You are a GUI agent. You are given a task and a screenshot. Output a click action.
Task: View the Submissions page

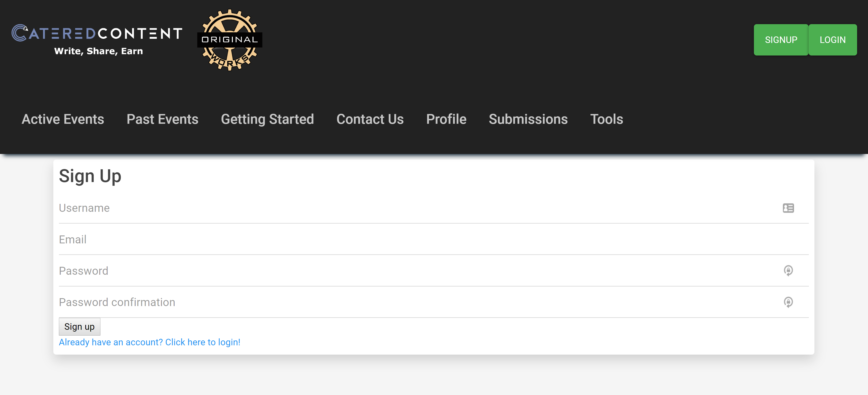(x=528, y=119)
